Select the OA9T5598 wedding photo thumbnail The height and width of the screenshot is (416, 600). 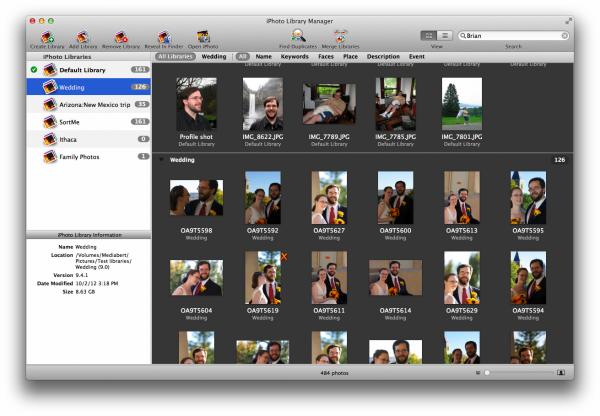196,197
